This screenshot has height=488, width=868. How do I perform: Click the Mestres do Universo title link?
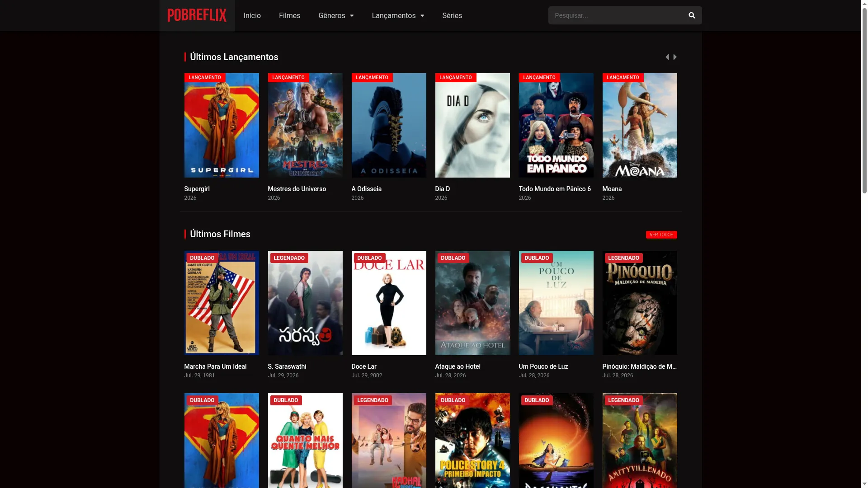click(x=297, y=189)
